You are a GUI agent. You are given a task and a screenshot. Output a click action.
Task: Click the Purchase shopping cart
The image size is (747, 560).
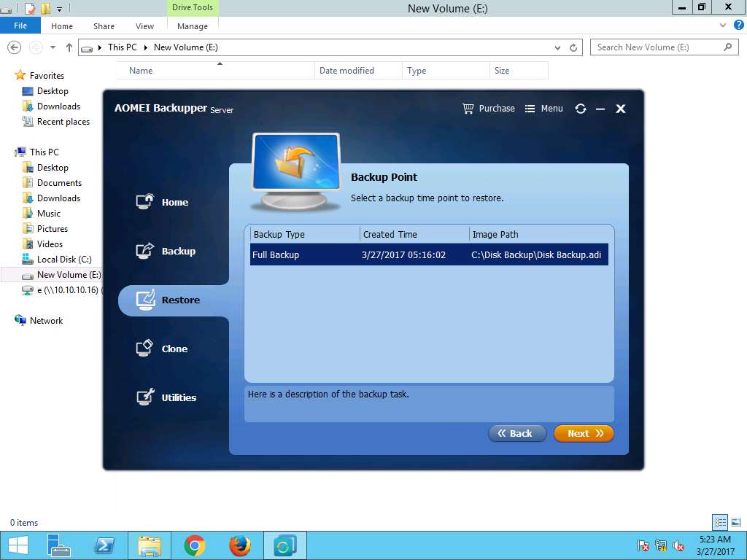pyautogui.click(x=488, y=109)
